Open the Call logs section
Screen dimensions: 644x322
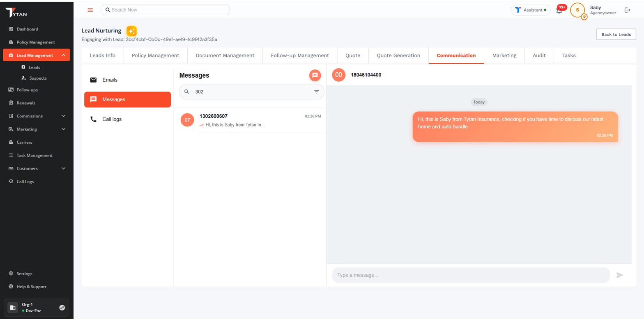(x=112, y=120)
